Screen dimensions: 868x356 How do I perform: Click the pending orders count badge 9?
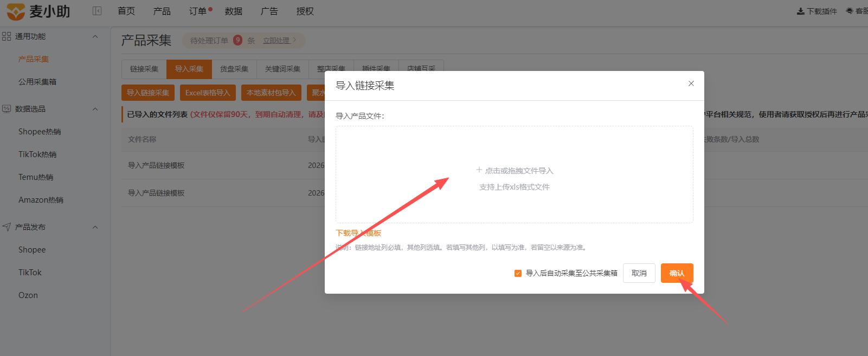[x=237, y=40]
